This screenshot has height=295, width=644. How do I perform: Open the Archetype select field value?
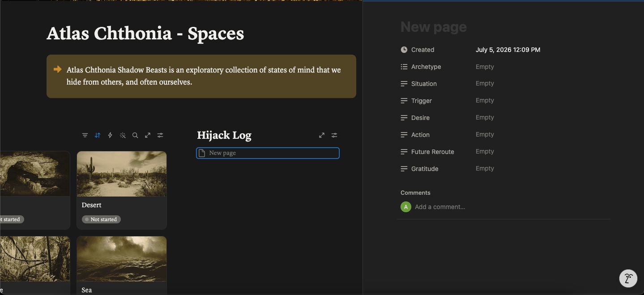[x=485, y=67]
